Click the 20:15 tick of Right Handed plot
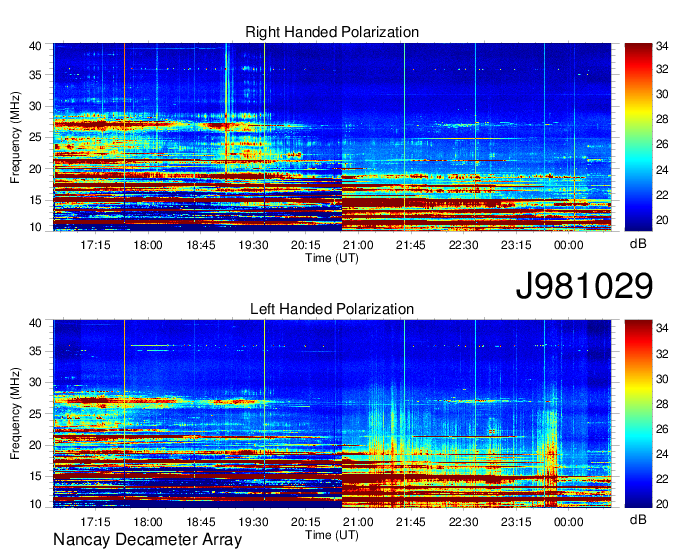 pyautogui.click(x=306, y=245)
